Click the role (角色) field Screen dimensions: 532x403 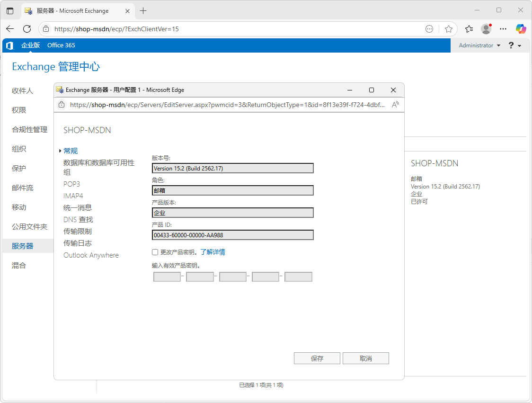pos(233,190)
